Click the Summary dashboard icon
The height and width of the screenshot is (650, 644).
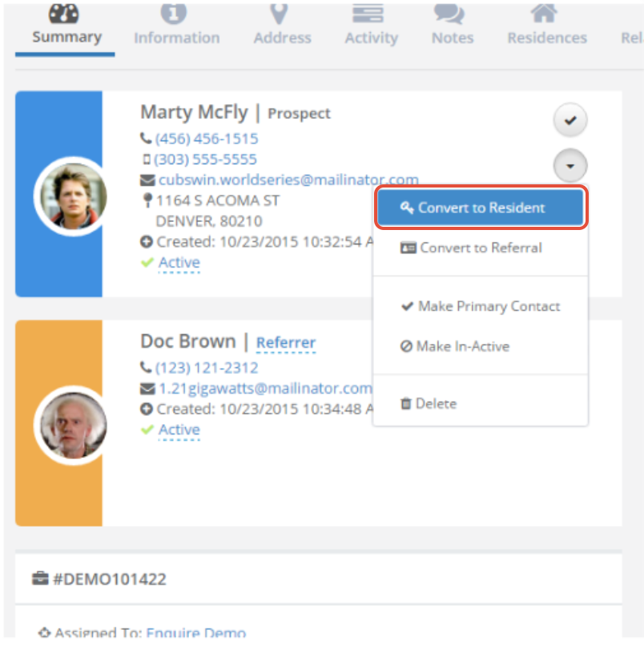(x=64, y=13)
